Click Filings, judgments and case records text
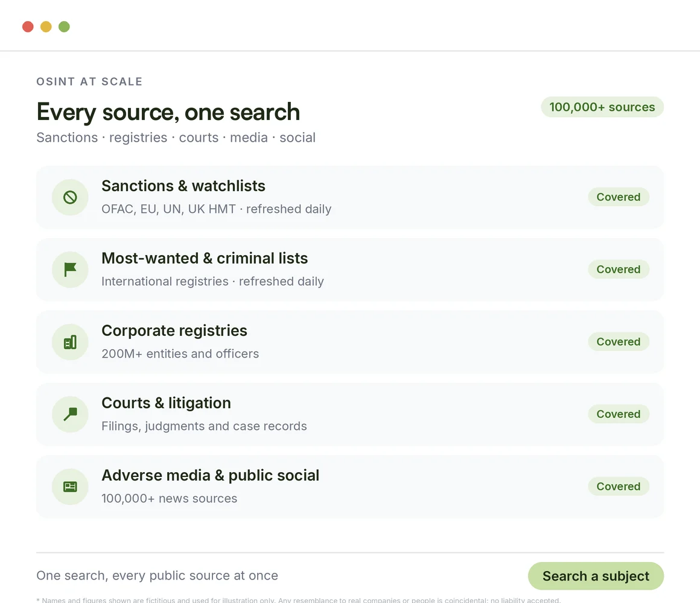Screen dimensions: 700x603 click(204, 426)
